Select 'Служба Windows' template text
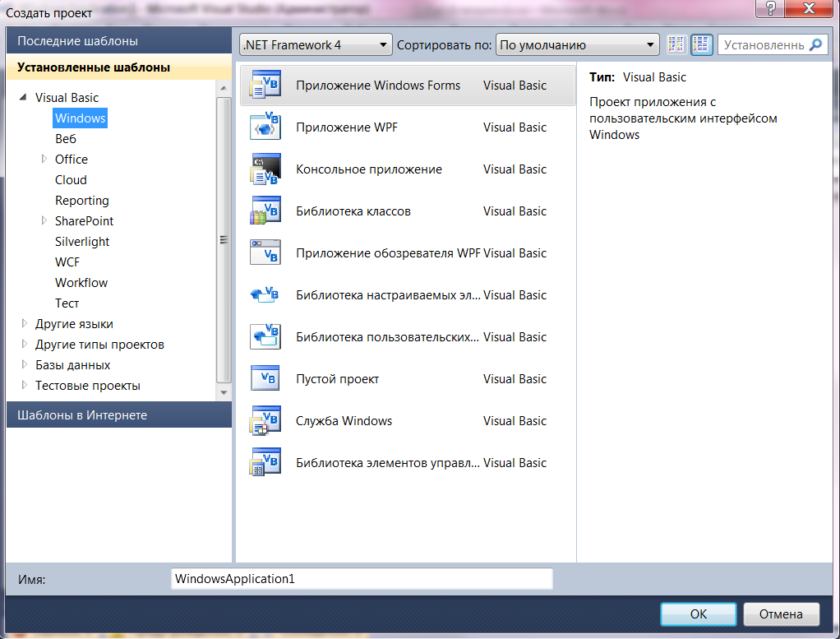This screenshot has width=840, height=639. 344,421
